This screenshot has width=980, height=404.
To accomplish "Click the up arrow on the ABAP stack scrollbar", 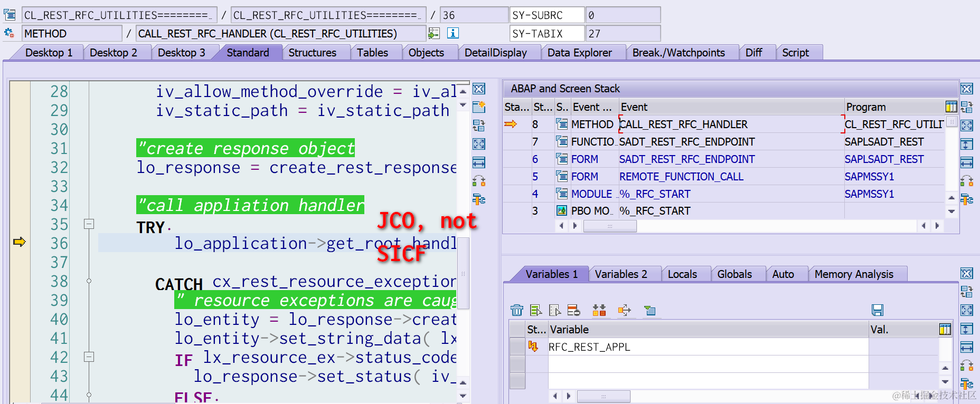I will click(951, 198).
